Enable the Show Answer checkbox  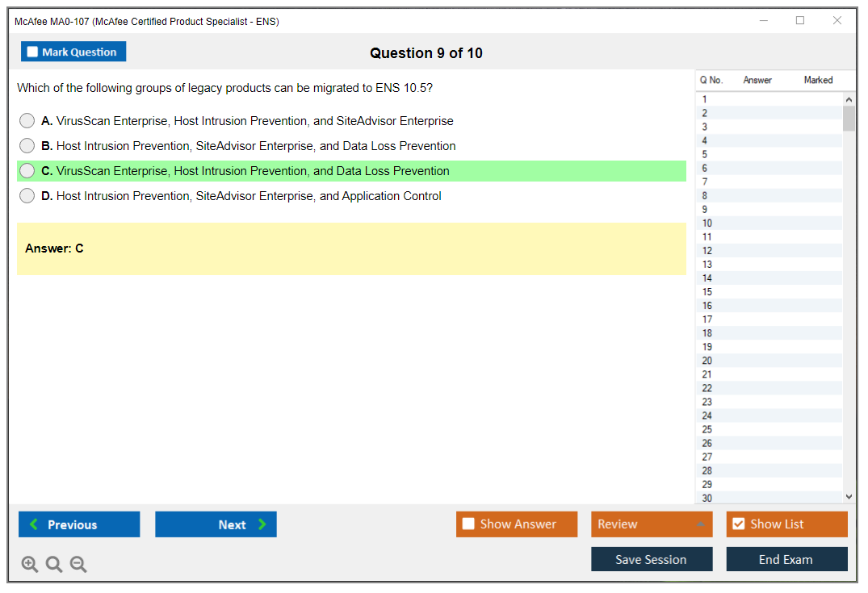pos(468,524)
